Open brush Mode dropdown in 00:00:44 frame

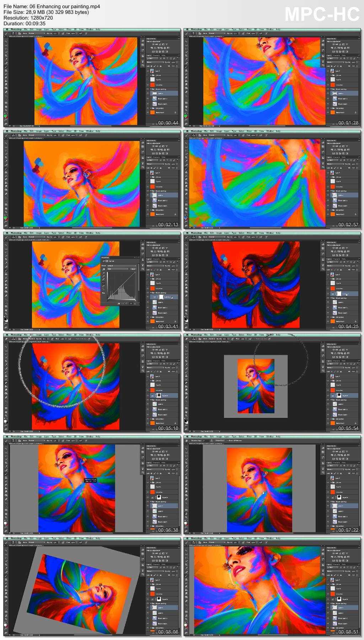coord(37,33)
